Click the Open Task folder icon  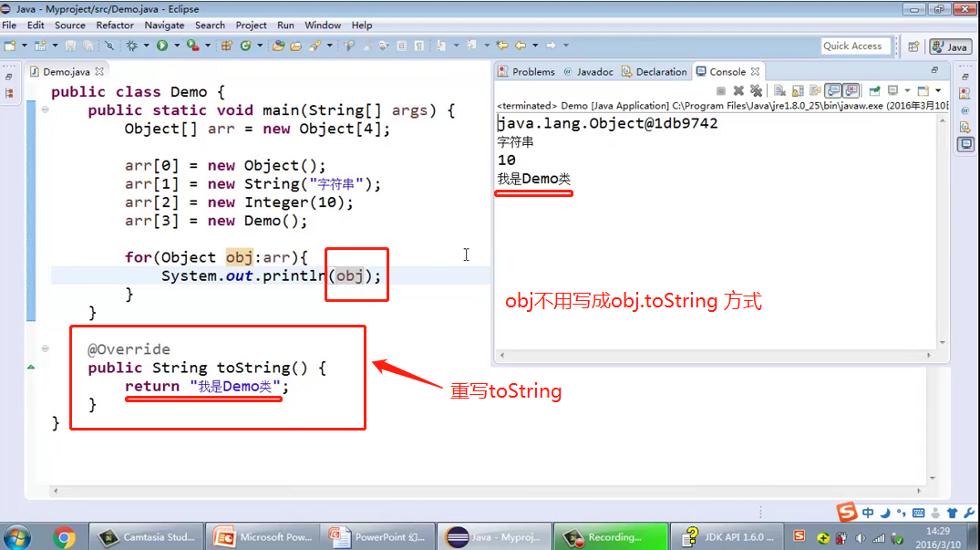click(296, 46)
